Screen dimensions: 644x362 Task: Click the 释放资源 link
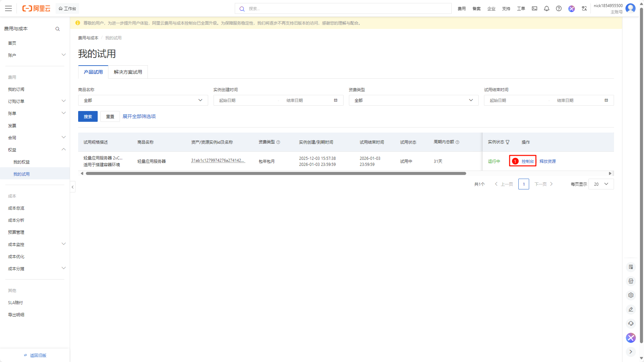tap(547, 161)
